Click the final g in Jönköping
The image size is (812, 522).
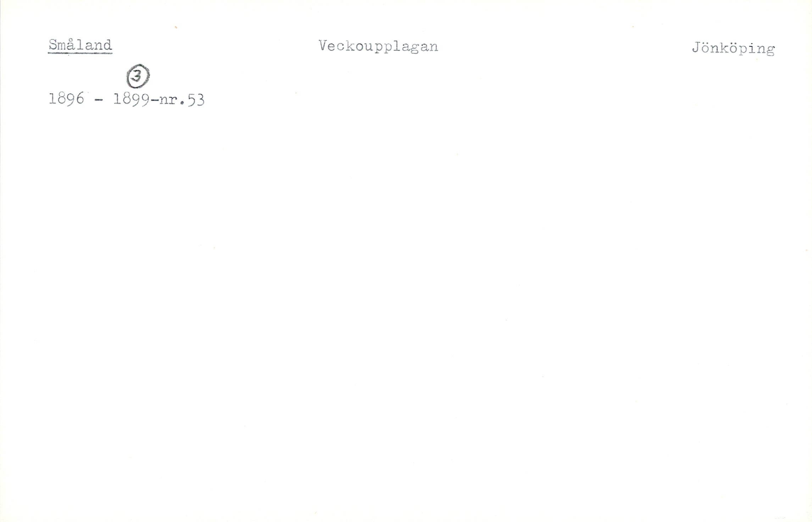coord(770,50)
